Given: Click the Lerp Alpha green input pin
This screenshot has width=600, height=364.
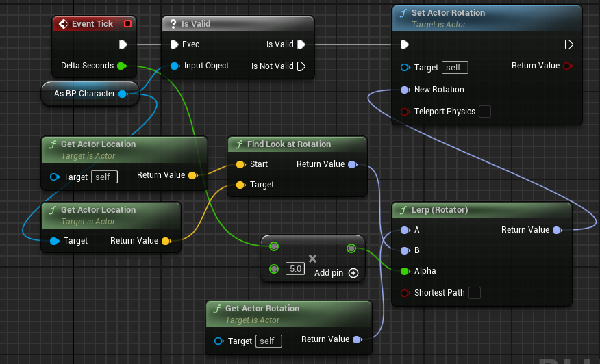Looking at the screenshot, I should pos(405,271).
